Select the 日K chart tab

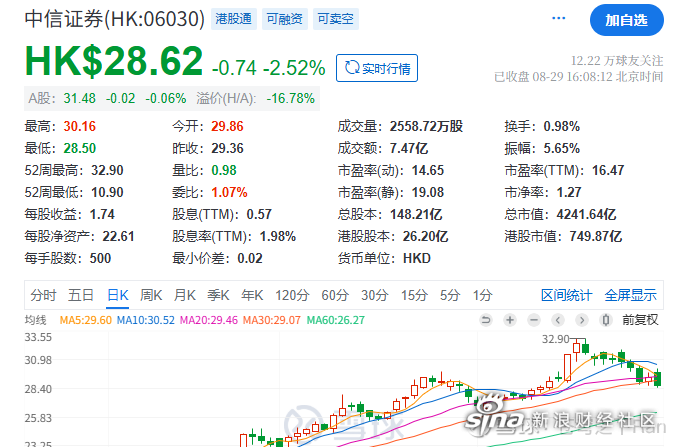[118, 295]
